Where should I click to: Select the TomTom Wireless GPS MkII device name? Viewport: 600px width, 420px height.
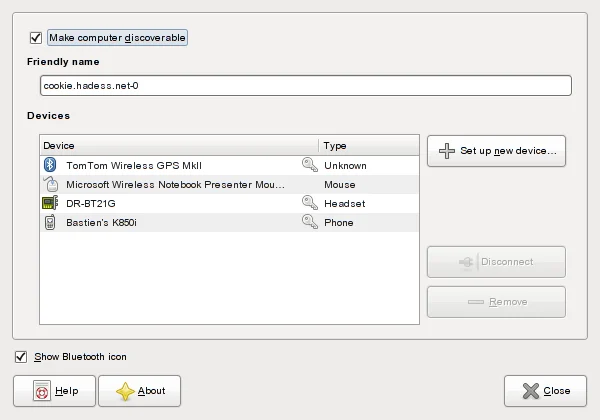(x=134, y=166)
